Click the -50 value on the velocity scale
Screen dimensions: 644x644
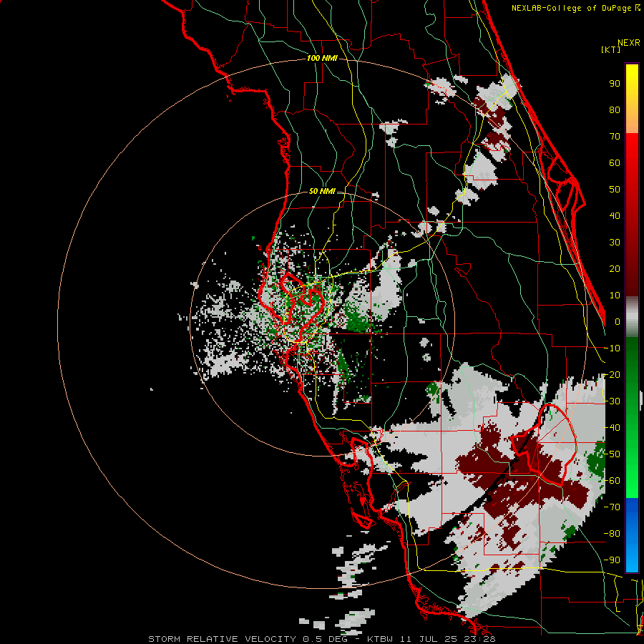pos(612,454)
